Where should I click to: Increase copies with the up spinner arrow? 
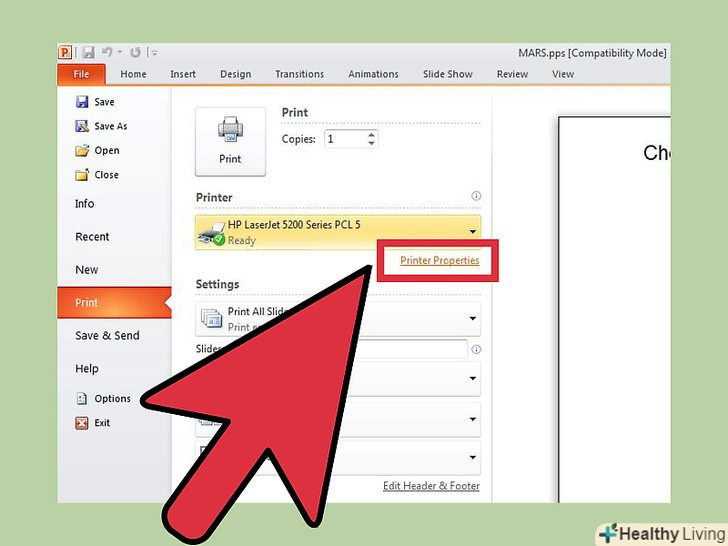click(x=371, y=135)
